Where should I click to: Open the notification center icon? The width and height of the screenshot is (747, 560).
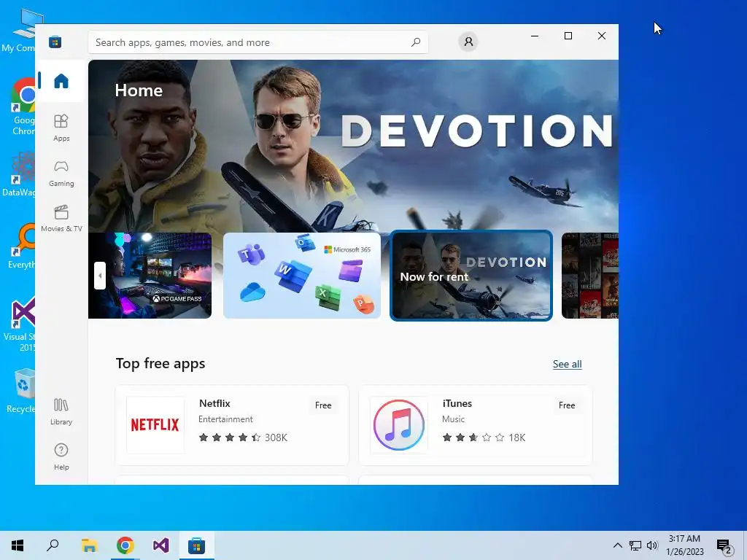click(724, 545)
